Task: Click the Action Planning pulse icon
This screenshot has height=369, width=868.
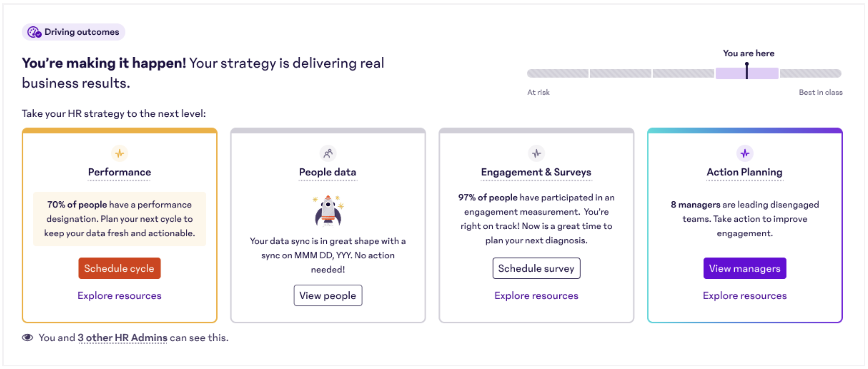Action: tap(745, 153)
